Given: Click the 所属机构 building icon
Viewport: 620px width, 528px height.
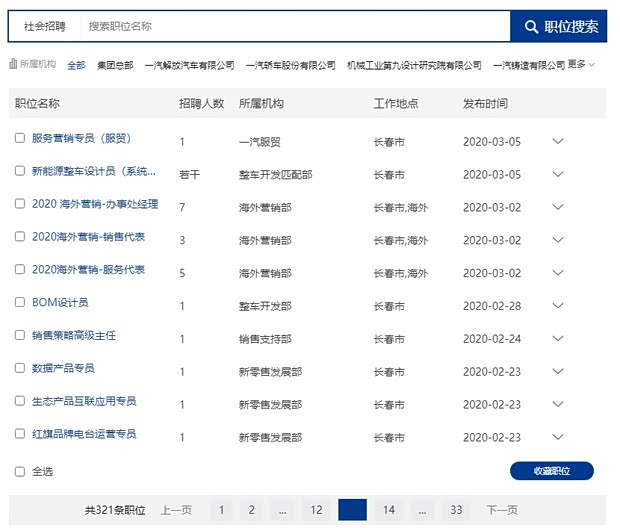Looking at the screenshot, I should (13, 63).
